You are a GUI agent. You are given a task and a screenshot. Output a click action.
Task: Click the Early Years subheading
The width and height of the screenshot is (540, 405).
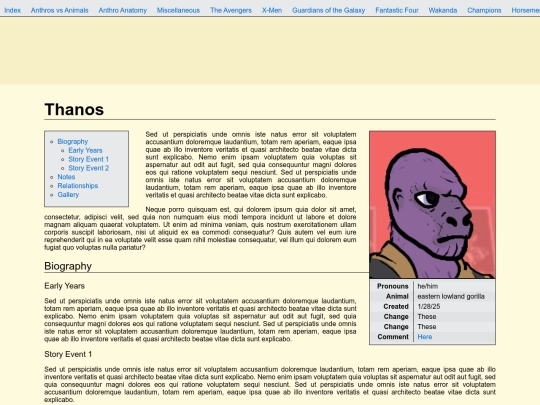pyautogui.click(x=64, y=286)
